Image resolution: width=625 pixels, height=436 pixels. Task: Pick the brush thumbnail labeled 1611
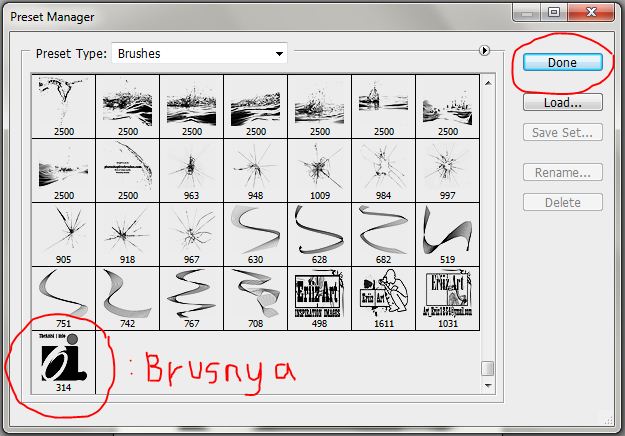(x=383, y=299)
